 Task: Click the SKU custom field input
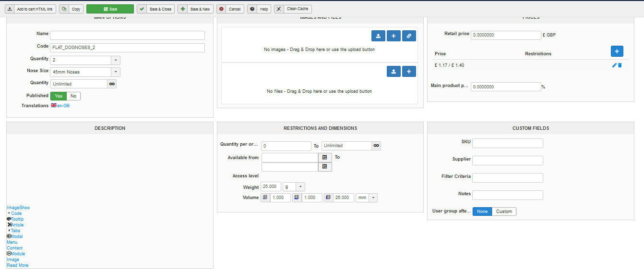508,143
